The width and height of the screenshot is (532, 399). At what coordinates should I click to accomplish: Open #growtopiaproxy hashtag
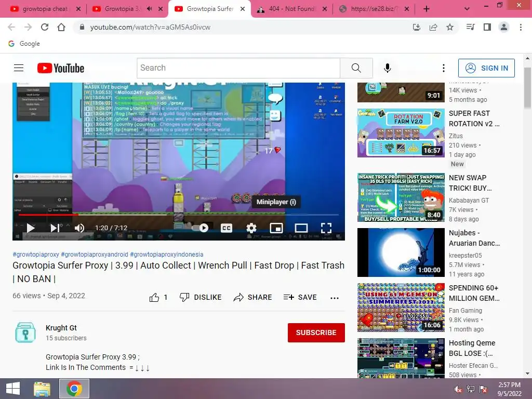[36, 254]
